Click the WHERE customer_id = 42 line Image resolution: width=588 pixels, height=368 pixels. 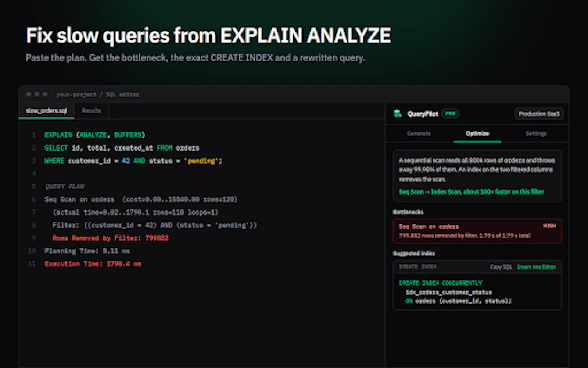pos(133,161)
